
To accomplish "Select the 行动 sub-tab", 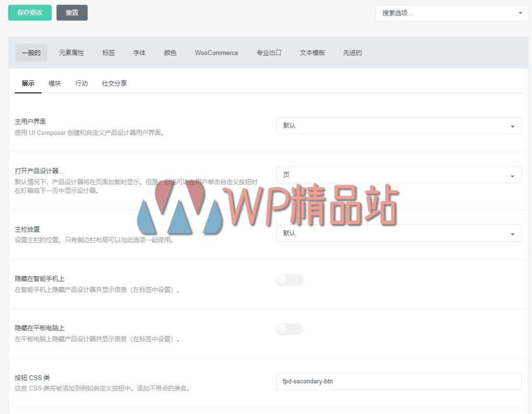I will tap(82, 83).
